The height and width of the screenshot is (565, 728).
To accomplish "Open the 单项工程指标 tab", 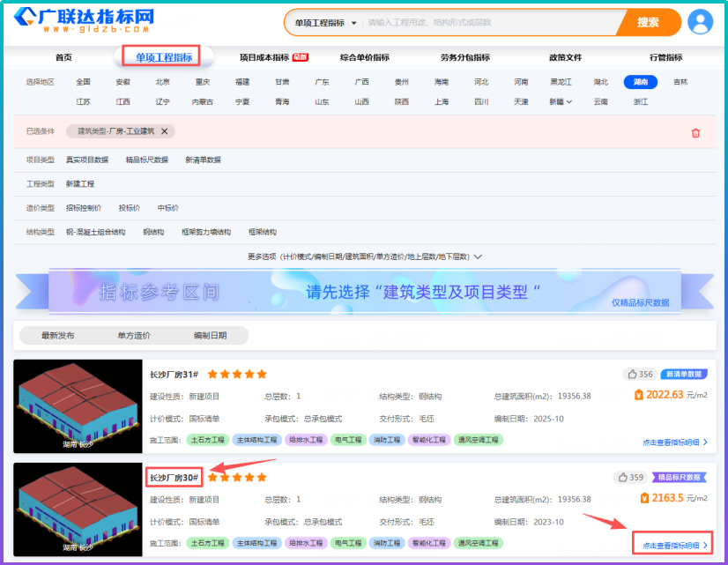I will (x=163, y=57).
